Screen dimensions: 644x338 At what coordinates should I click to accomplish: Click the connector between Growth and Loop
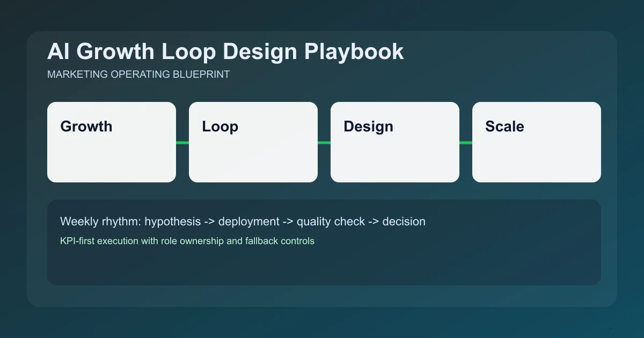[182, 142]
